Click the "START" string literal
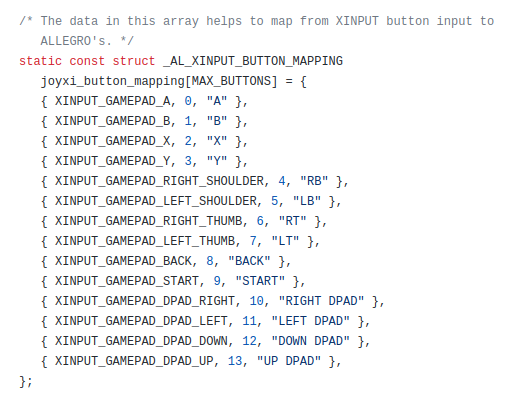 click(x=260, y=281)
